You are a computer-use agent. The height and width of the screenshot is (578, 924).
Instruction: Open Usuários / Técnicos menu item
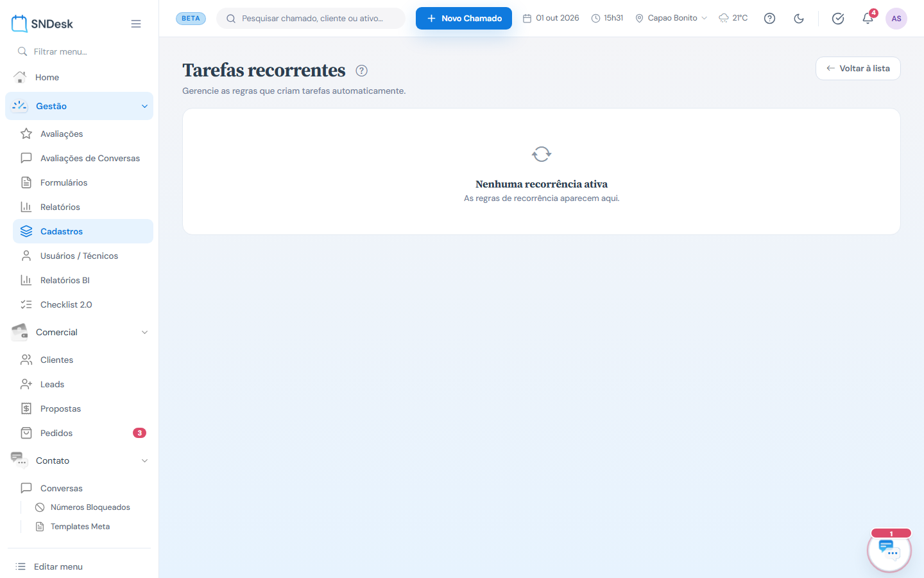coord(83,256)
